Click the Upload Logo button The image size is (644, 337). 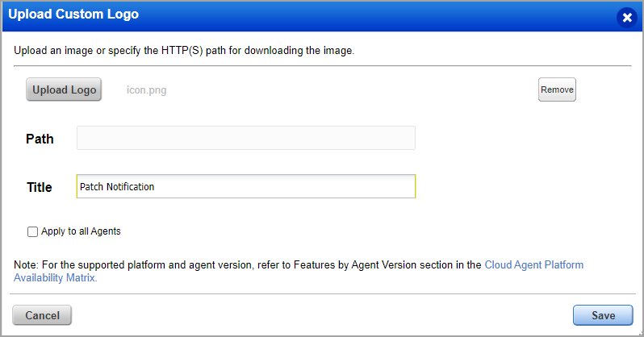(x=65, y=90)
